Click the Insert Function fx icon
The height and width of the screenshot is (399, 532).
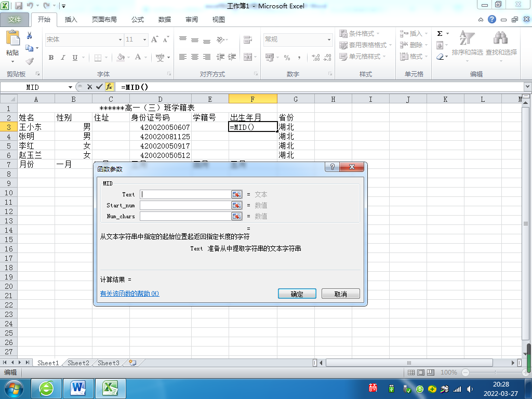coord(109,87)
